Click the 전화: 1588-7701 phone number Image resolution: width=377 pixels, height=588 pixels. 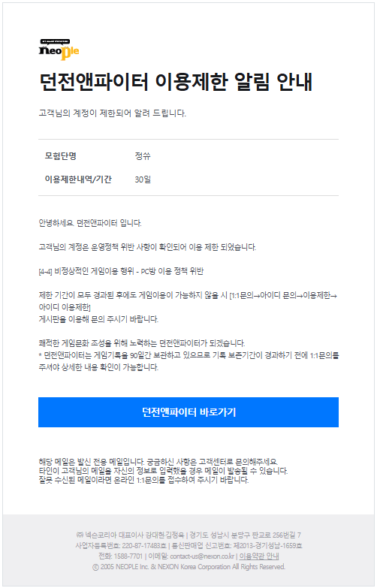(120, 556)
